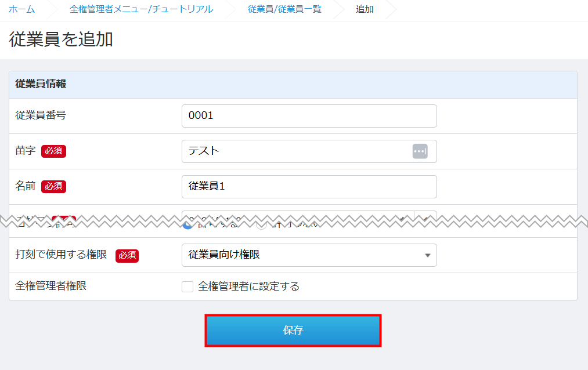Select the 追加 breadcrumb item
Image resolution: width=588 pixels, height=370 pixels.
tap(365, 9)
